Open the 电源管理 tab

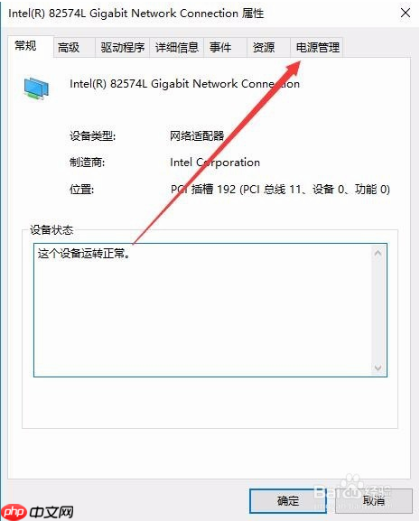[317, 48]
